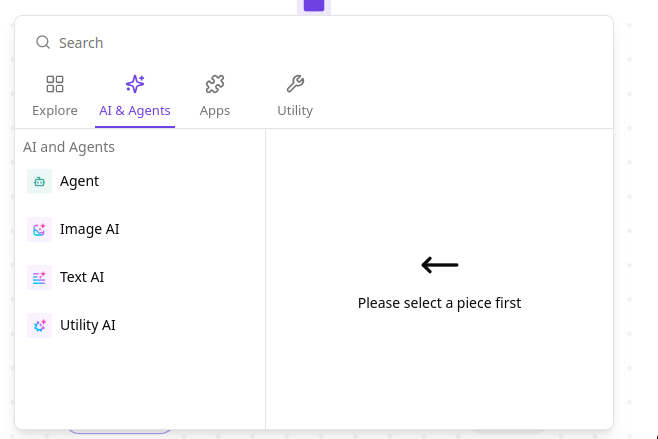The width and height of the screenshot is (658, 439).
Task: Click the purple button above the dialog
Action: 314,5
